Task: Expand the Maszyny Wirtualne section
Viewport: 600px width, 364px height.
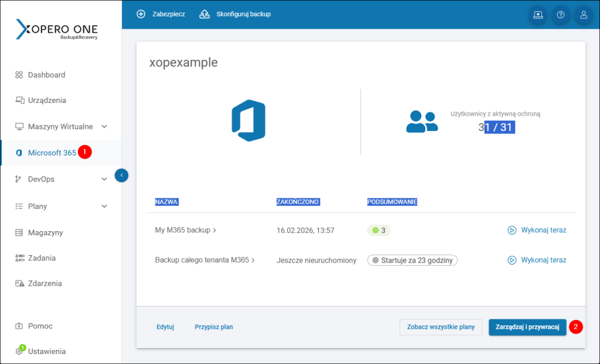Action: point(104,126)
